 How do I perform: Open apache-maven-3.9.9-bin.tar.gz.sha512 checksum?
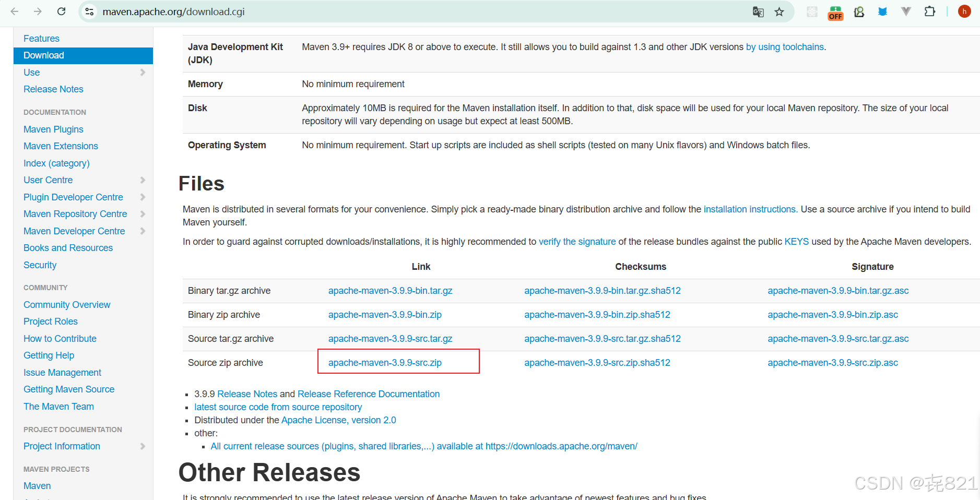pyautogui.click(x=603, y=291)
